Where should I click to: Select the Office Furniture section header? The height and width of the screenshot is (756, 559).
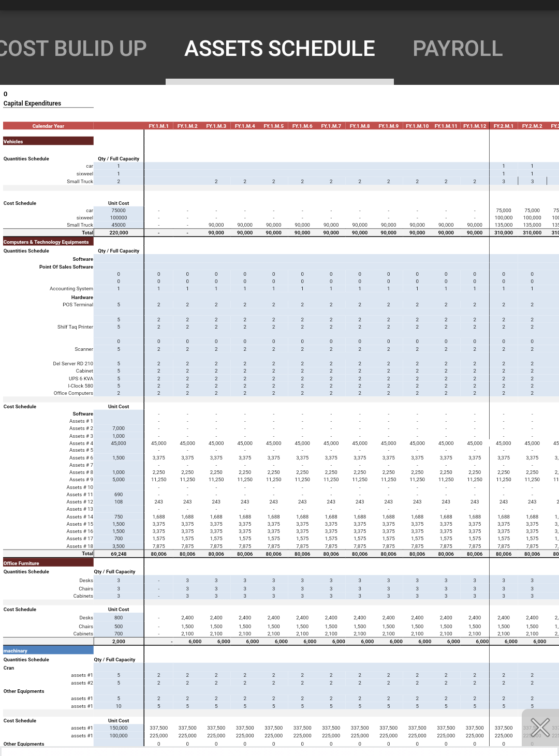48,563
